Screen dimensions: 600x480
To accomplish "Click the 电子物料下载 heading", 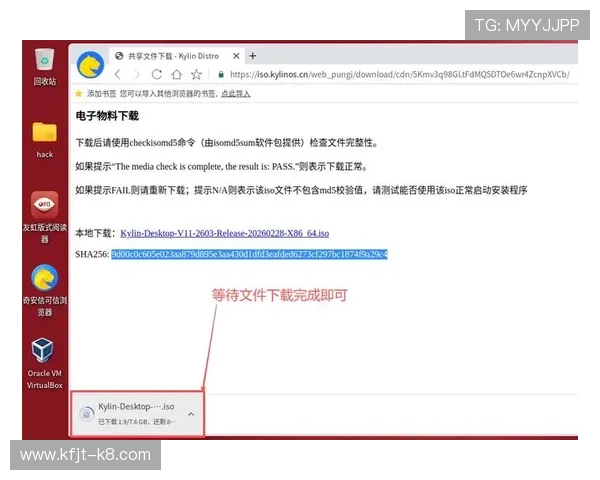I will 107,116.
